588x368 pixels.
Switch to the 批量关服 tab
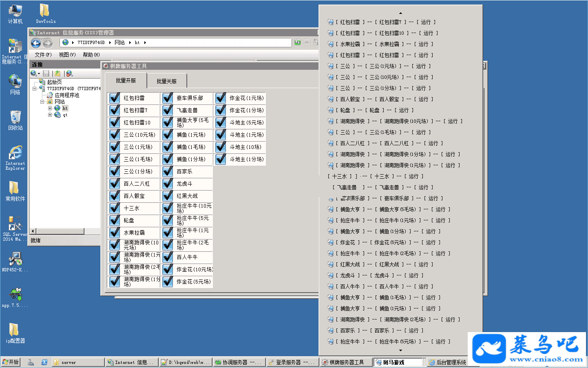point(166,81)
